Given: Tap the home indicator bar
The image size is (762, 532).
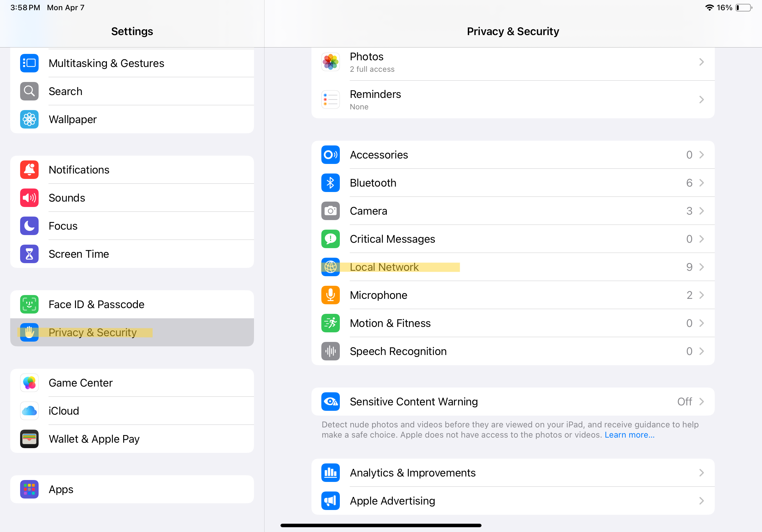Looking at the screenshot, I should [x=381, y=525].
